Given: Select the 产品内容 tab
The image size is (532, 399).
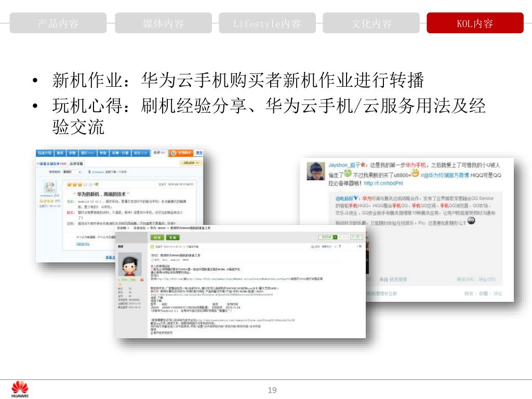Looking at the screenshot, I should [58, 23].
